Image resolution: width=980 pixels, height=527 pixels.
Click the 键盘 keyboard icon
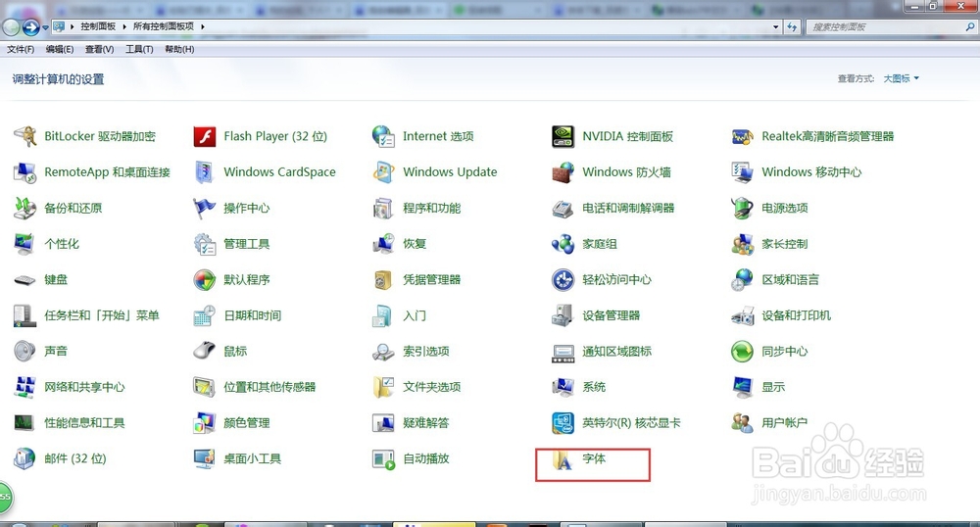point(25,280)
